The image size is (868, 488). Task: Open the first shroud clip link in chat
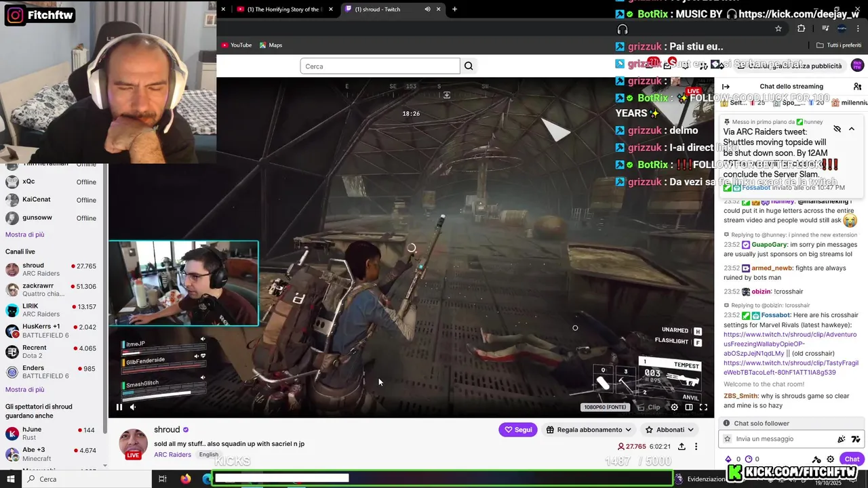click(x=790, y=344)
